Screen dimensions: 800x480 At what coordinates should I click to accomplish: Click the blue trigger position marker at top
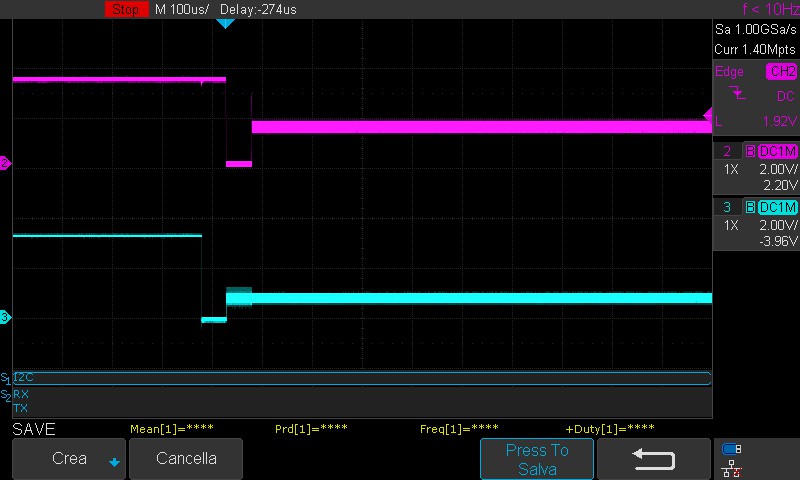[225, 22]
